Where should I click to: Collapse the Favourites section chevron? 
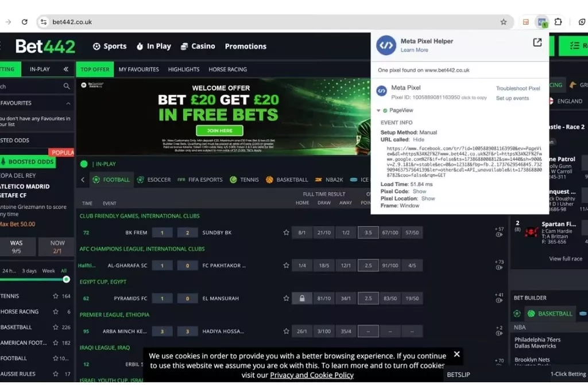click(x=68, y=103)
